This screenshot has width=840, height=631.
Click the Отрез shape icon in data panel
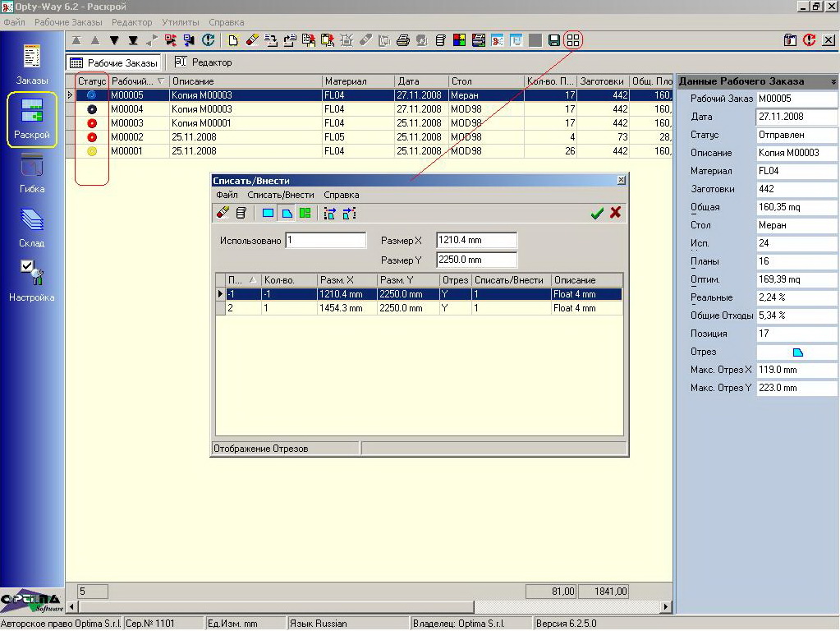pyautogui.click(x=797, y=352)
